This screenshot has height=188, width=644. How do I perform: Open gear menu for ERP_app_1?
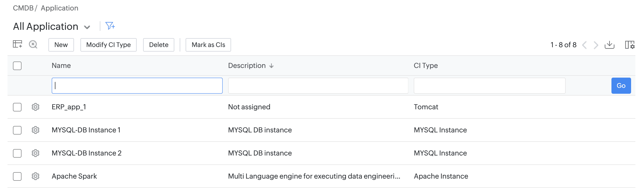pos(36,107)
